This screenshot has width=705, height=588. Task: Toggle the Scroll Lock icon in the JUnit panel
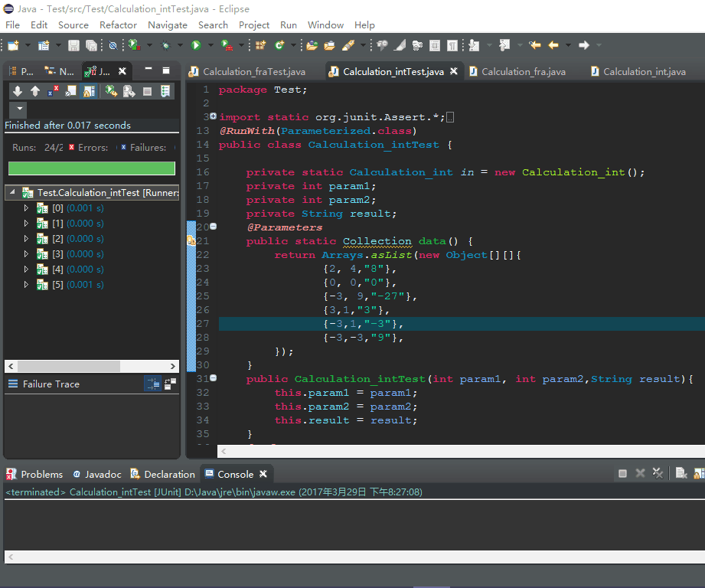pos(90,91)
